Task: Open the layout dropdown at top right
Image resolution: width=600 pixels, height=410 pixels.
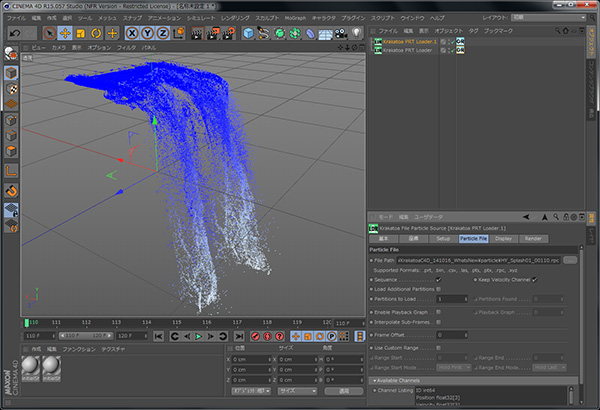Action: [548, 18]
